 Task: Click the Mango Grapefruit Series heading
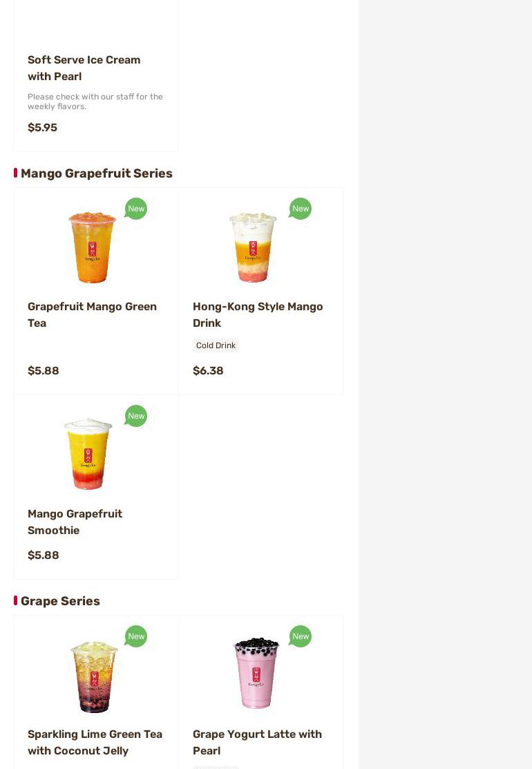[96, 173]
